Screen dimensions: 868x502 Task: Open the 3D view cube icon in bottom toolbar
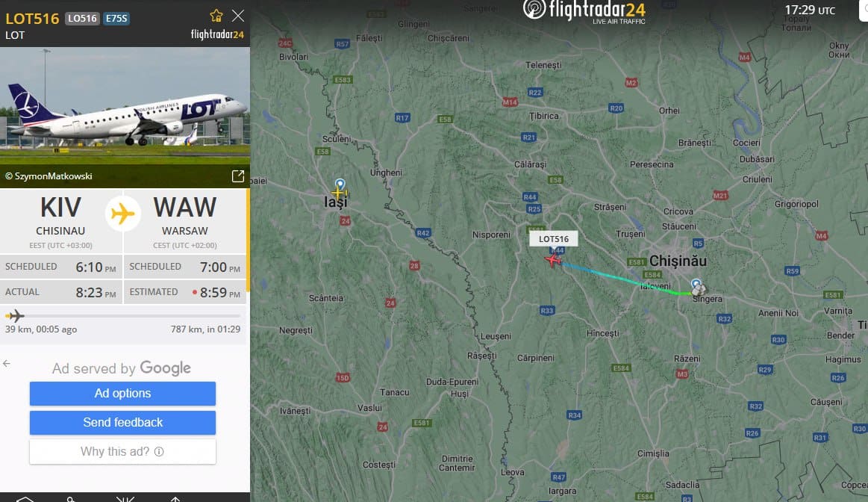click(x=25, y=499)
